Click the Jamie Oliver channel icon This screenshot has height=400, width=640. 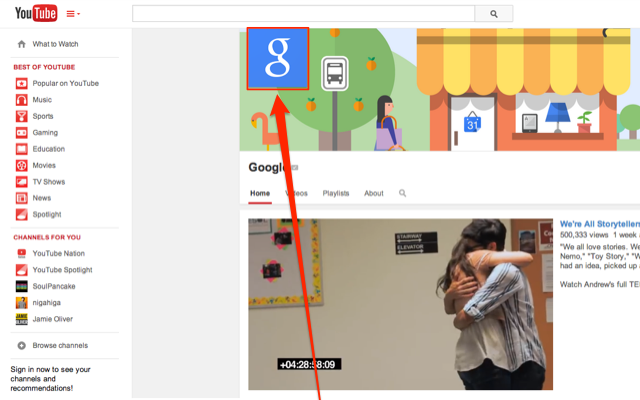(x=22, y=319)
